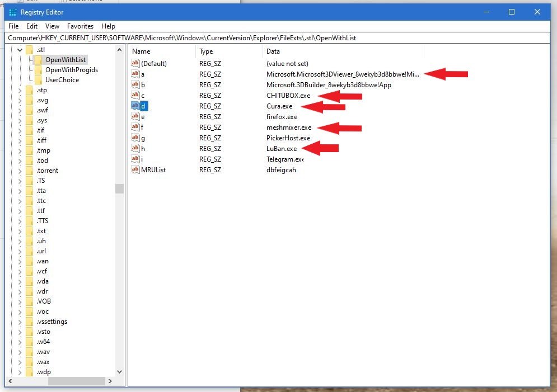Screen dimensions: 557x392
Task: Select the UserChoice key
Action: [62, 80]
